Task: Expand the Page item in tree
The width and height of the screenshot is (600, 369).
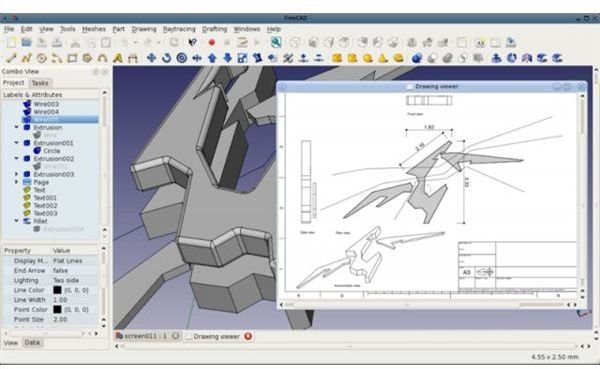Action: 16,182
